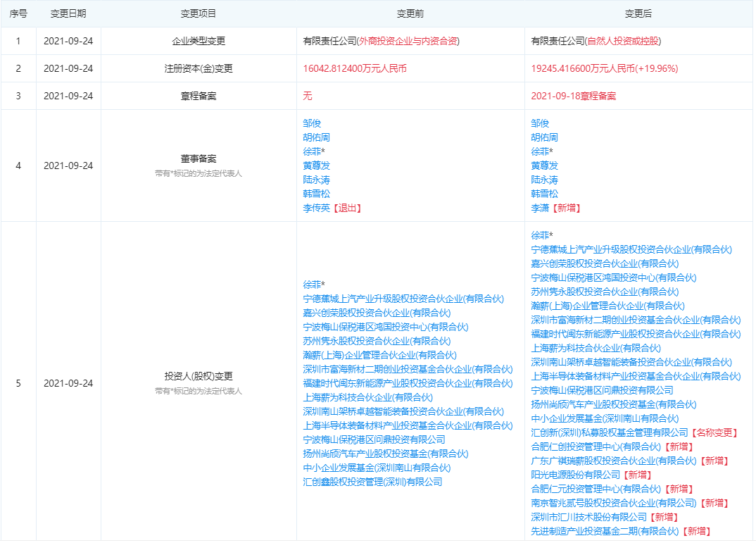Open 福建时代闽东新能源产业股权投资 link under 变更后
This screenshot has height=543, width=756.
coord(636,334)
